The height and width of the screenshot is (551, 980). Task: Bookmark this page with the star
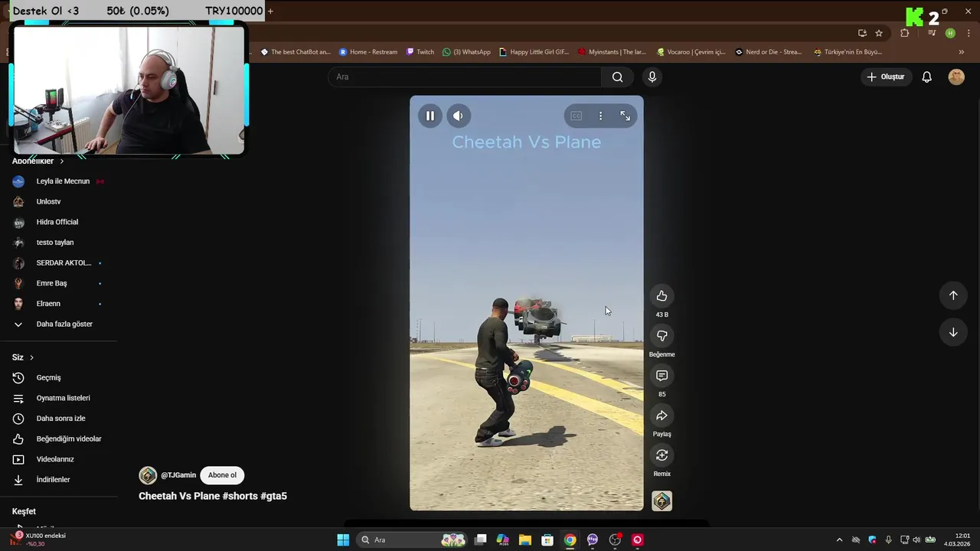click(x=879, y=33)
